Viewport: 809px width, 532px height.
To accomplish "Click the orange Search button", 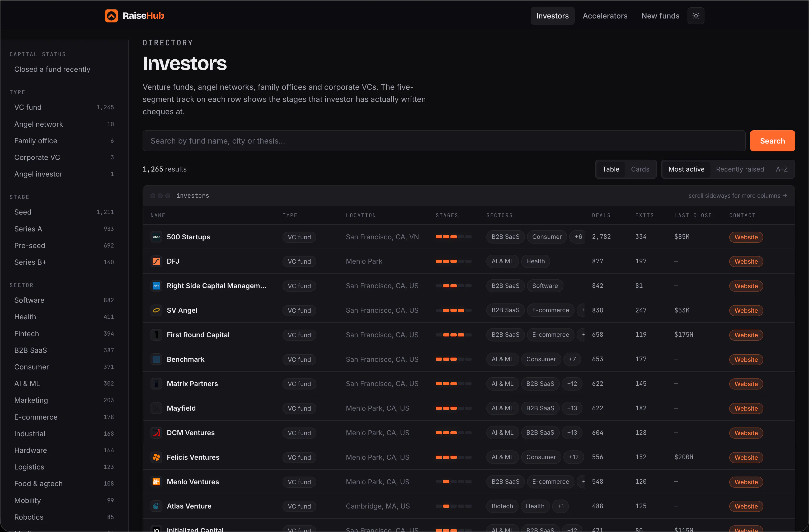I will click(772, 141).
